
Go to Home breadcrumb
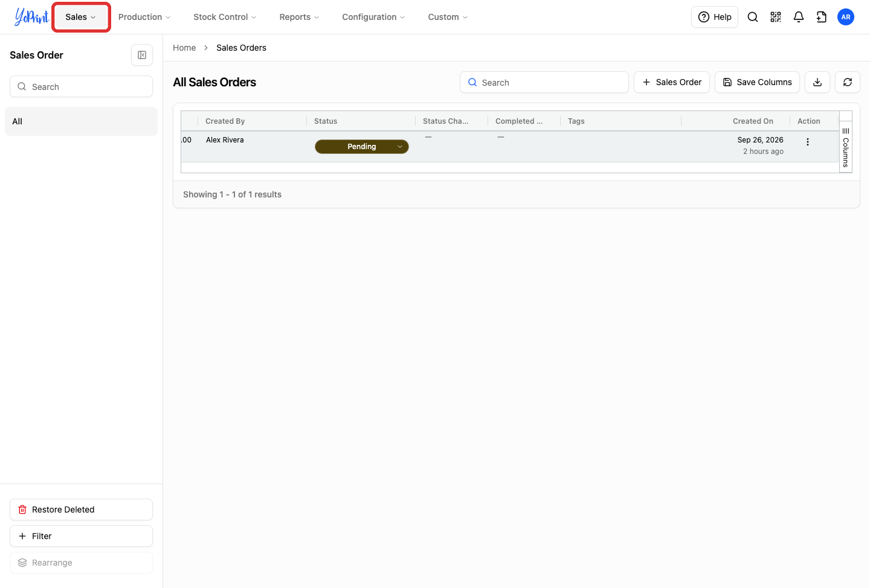184,48
